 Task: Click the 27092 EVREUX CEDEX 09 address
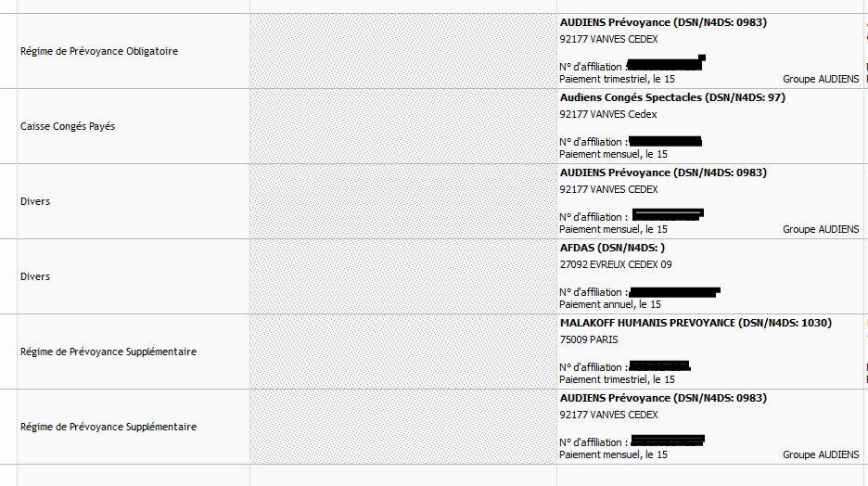(616, 264)
